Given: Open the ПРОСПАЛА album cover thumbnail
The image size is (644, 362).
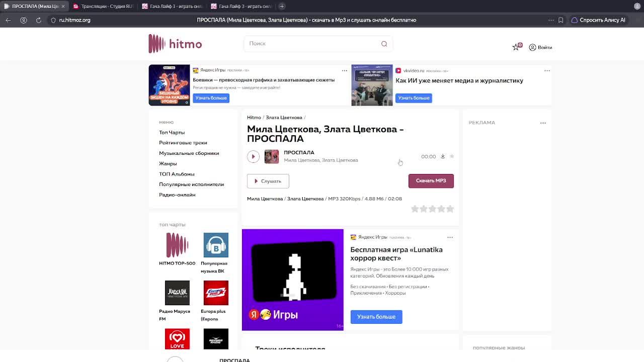Looking at the screenshot, I should point(272,156).
